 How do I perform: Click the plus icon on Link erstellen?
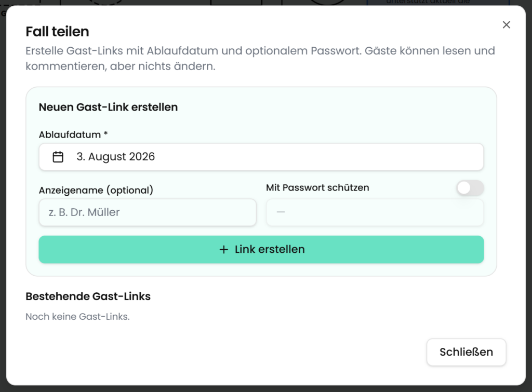[223, 250]
